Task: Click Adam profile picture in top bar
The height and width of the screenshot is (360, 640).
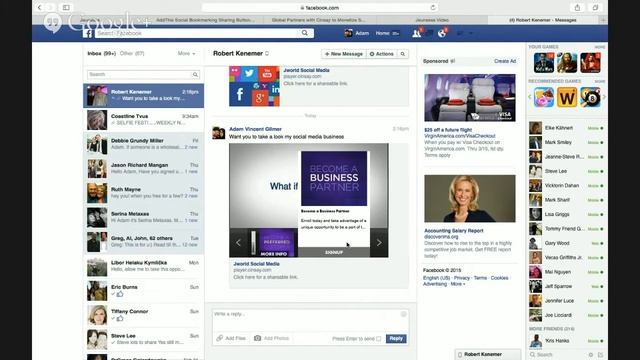Action: pyautogui.click(x=348, y=33)
